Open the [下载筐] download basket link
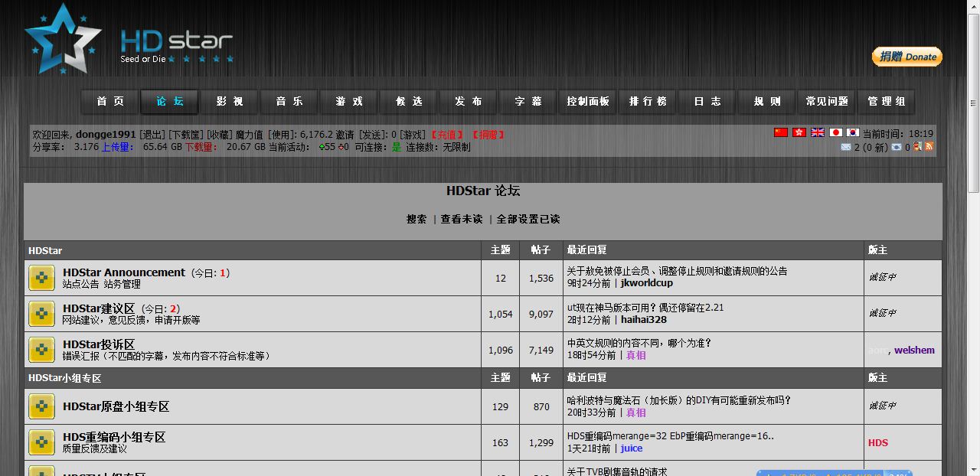Image resolution: width=980 pixels, height=476 pixels. (186, 135)
